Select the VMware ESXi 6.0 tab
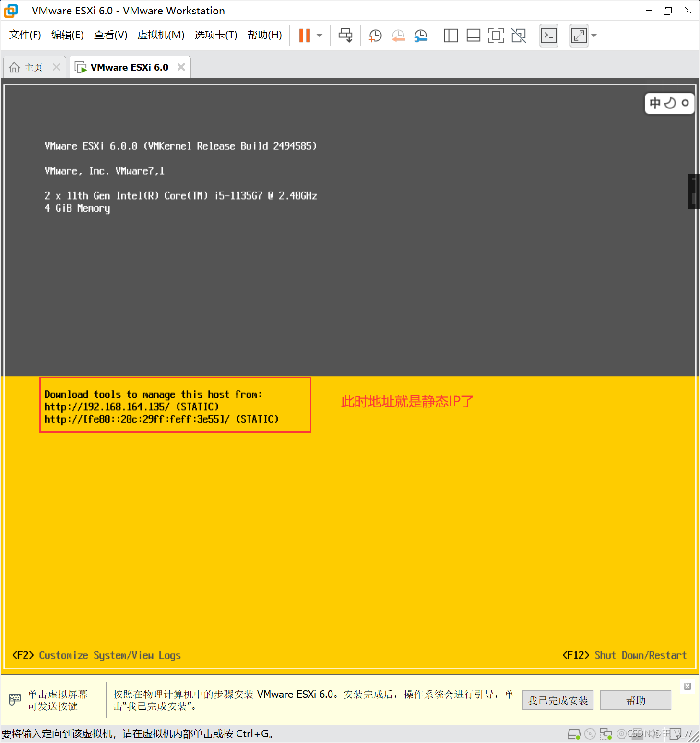This screenshot has height=743, width=700. pyautogui.click(x=130, y=68)
